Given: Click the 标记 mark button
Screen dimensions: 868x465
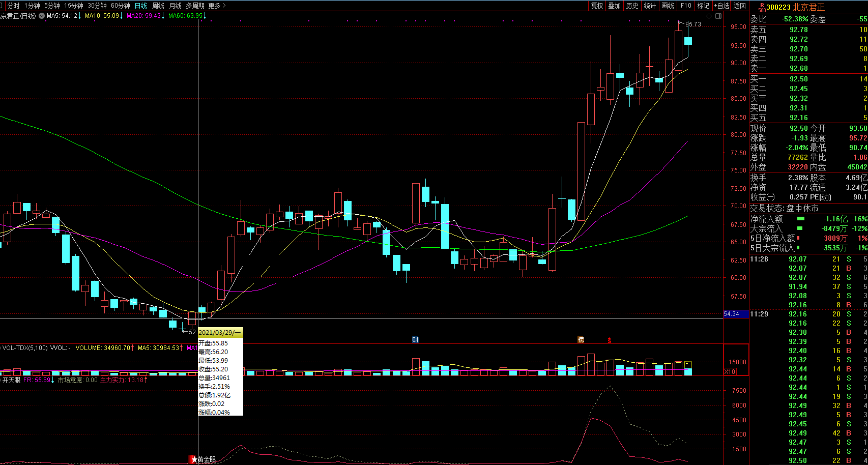Looking at the screenshot, I should point(703,6).
